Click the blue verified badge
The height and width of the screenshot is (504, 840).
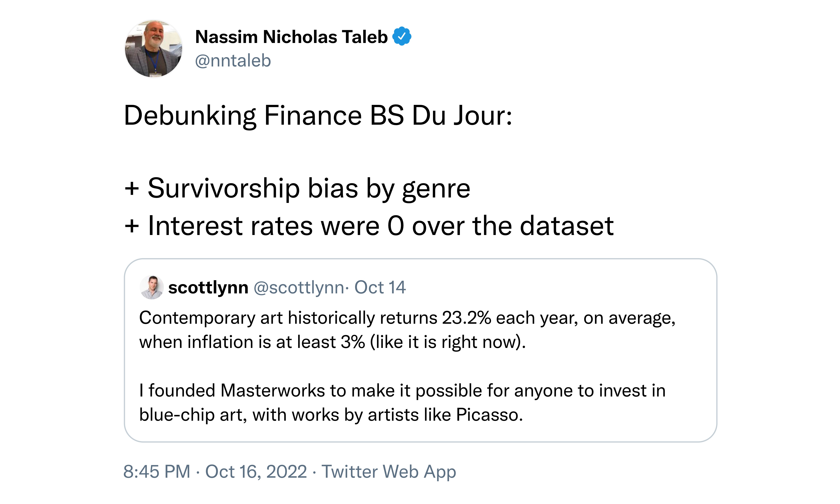(x=402, y=36)
